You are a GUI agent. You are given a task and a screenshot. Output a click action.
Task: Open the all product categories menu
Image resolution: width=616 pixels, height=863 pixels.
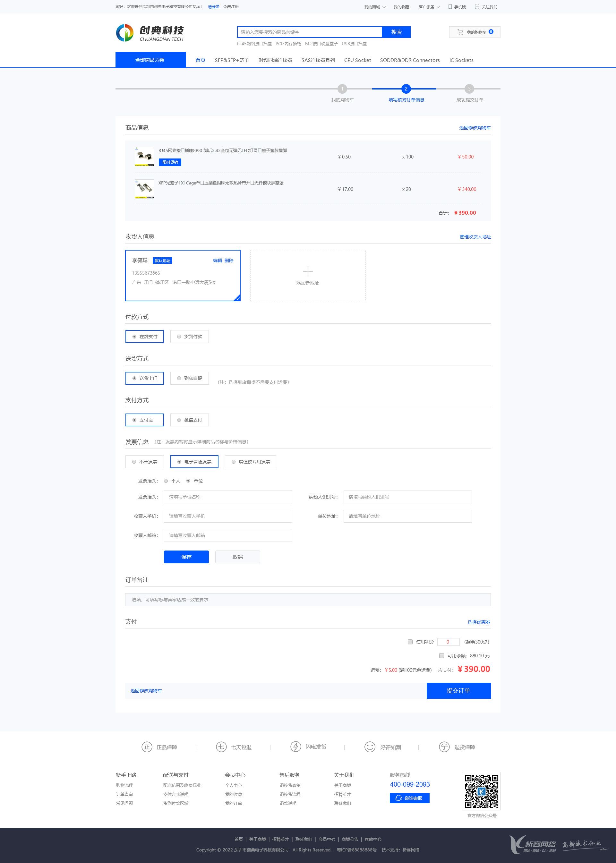point(150,60)
